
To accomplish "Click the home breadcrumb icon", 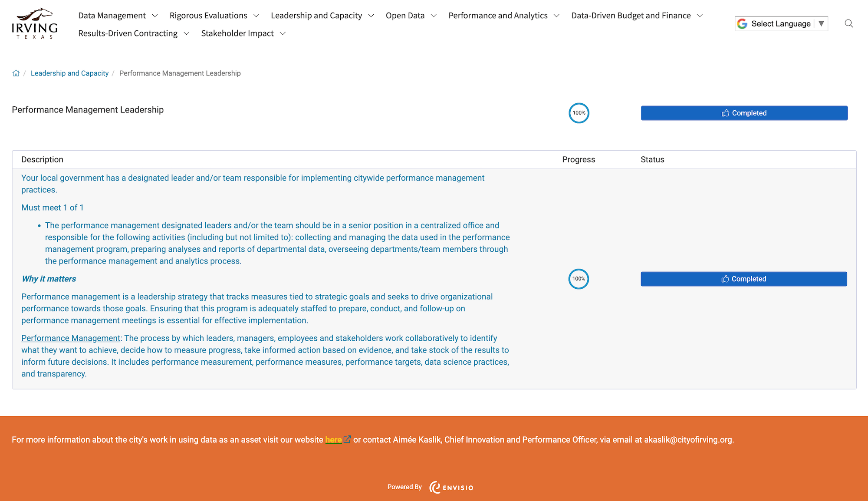I will (16, 73).
